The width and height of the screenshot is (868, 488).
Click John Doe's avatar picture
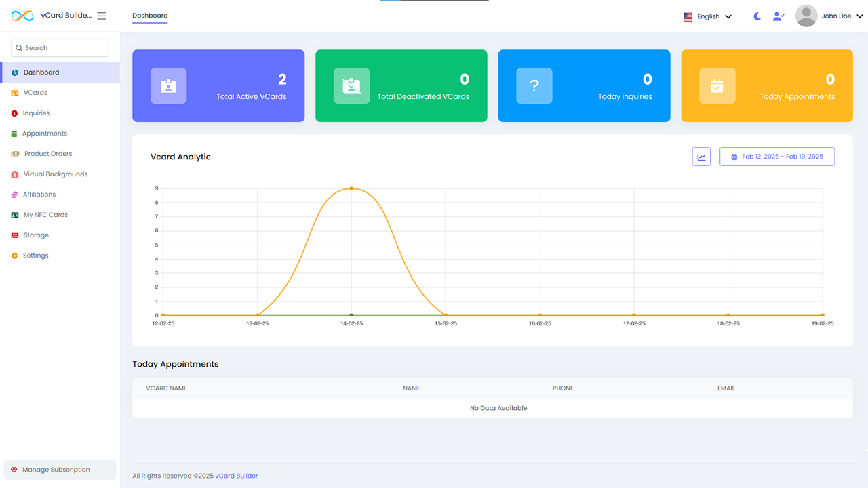(806, 16)
